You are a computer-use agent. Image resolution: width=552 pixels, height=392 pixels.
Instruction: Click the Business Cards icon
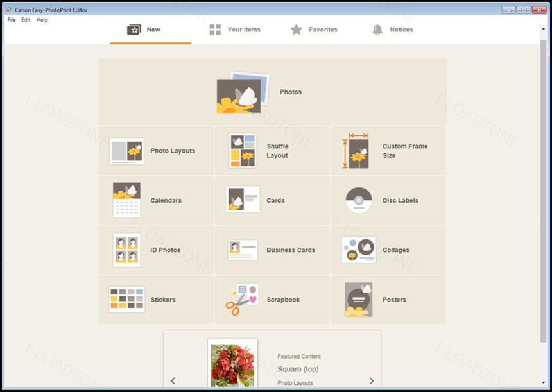pos(243,250)
